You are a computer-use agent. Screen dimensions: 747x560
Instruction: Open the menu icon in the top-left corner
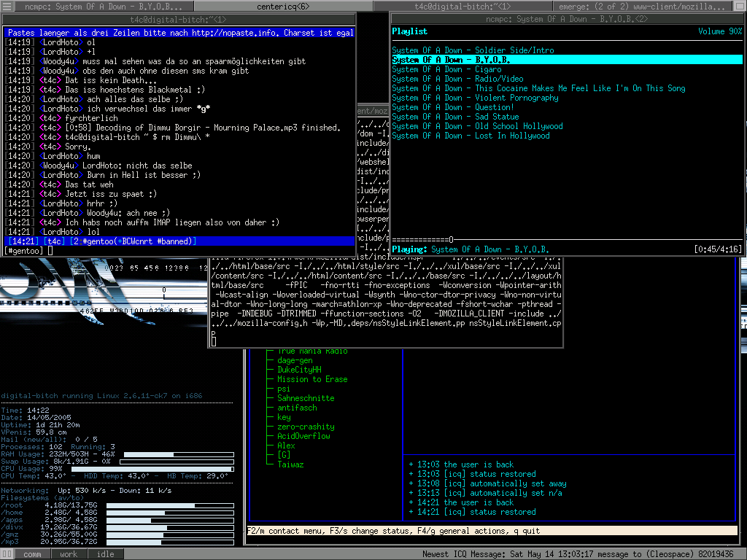7,6
